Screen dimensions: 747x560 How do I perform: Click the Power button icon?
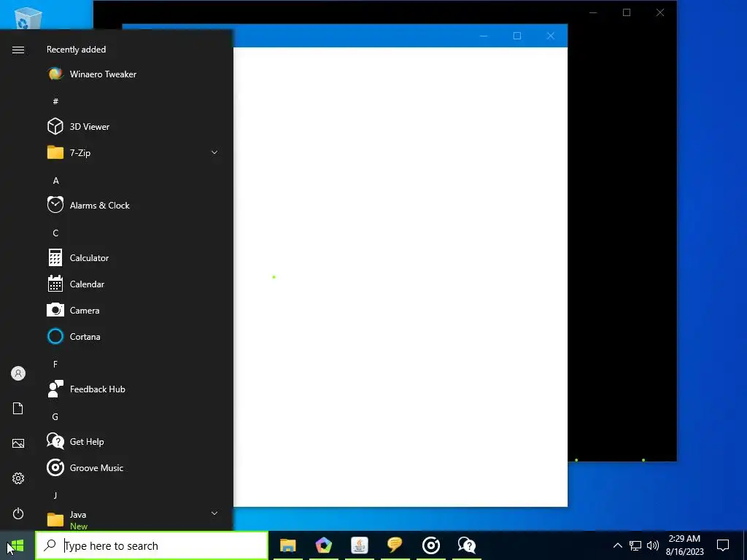point(18,513)
